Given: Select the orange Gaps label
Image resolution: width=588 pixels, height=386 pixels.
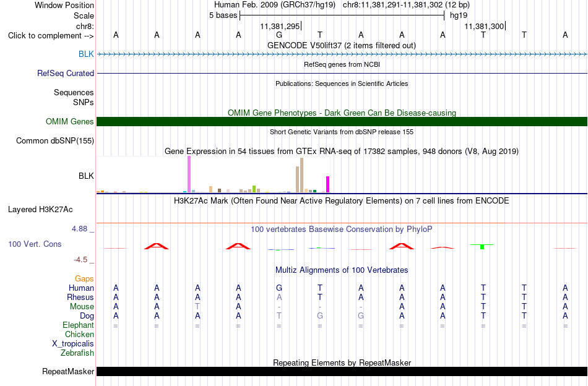Looking at the screenshot, I should tap(84, 278).
